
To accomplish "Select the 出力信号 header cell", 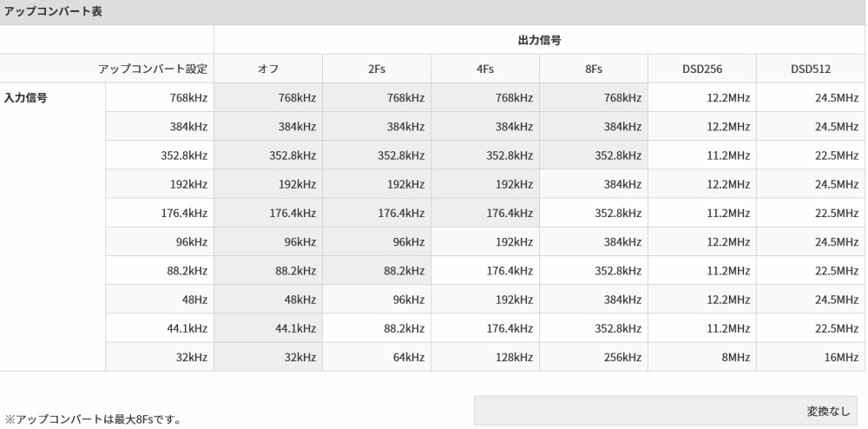I will 540,40.
